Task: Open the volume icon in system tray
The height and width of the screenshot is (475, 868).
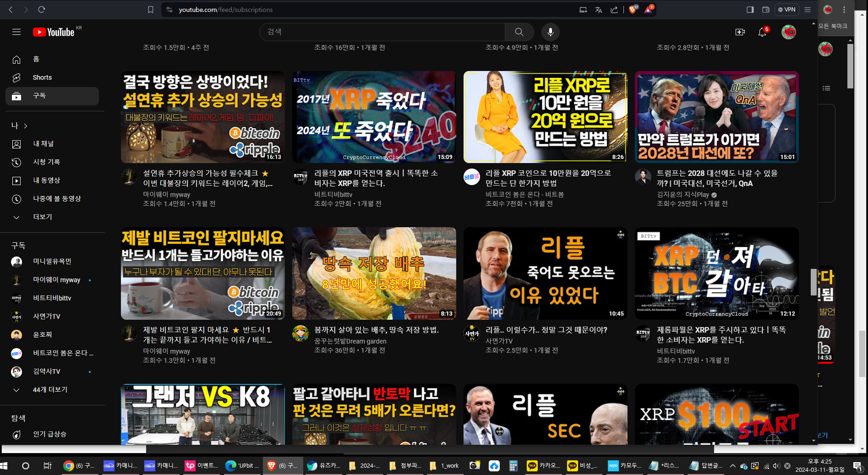Action: click(x=776, y=466)
